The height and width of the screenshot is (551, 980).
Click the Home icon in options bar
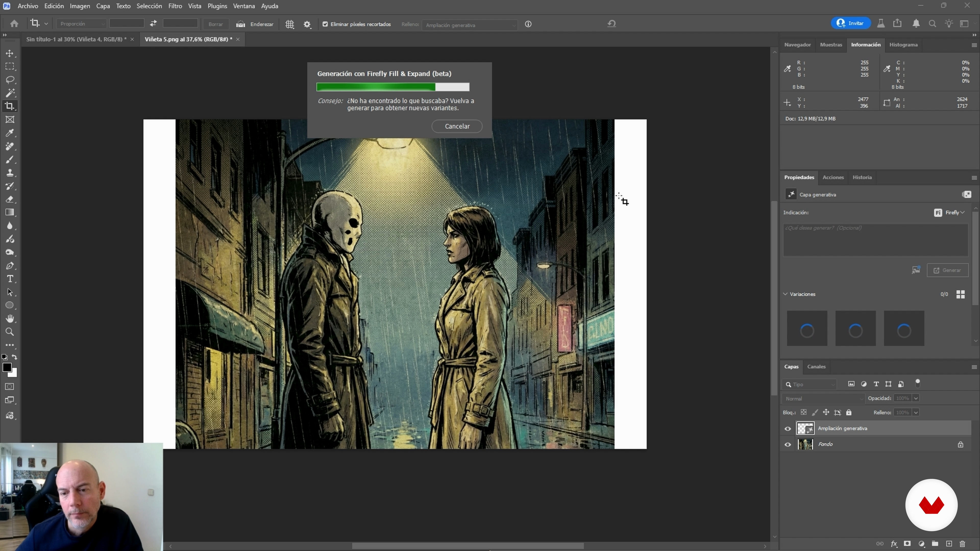click(x=15, y=24)
